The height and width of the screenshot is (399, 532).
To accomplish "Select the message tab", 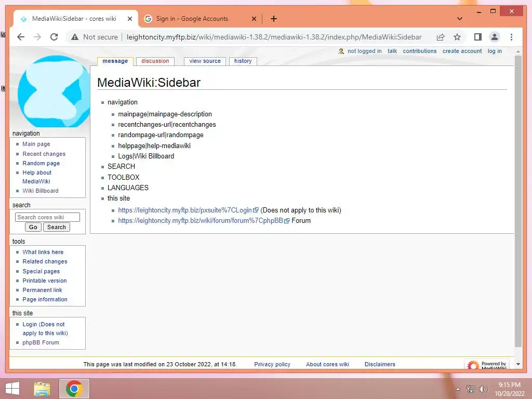I will (115, 61).
